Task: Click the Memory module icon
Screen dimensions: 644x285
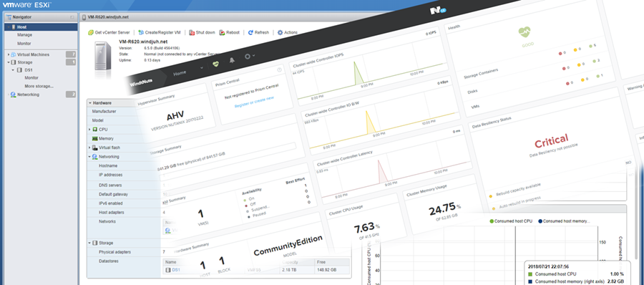Action: 95,139
